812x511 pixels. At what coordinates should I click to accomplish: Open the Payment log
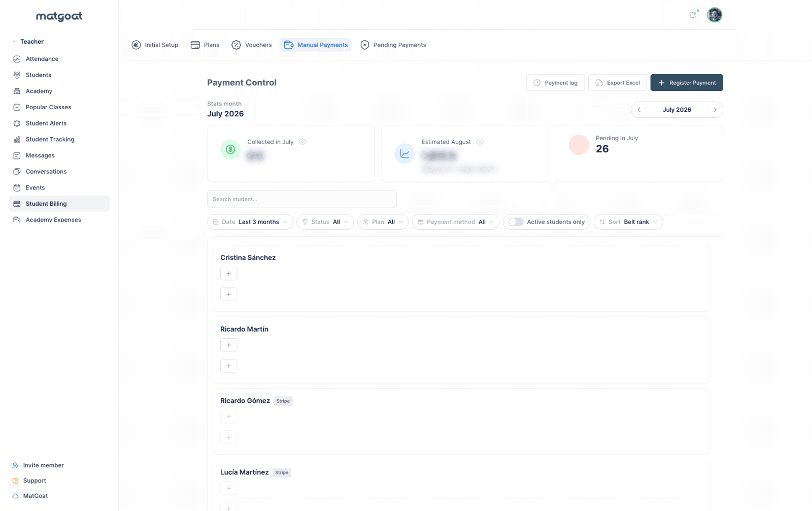(x=555, y=83)
